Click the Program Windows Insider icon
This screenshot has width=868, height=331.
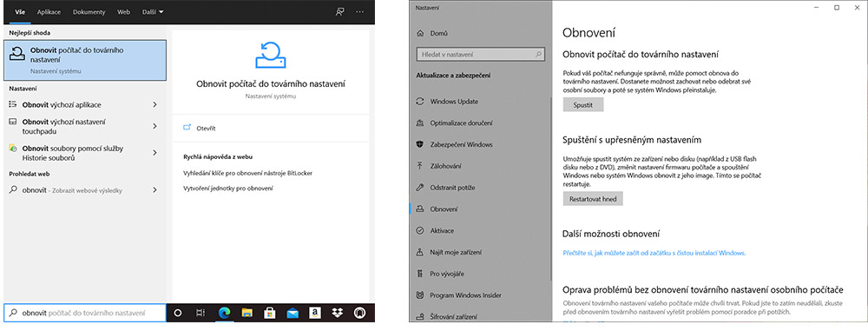(419, 295)
